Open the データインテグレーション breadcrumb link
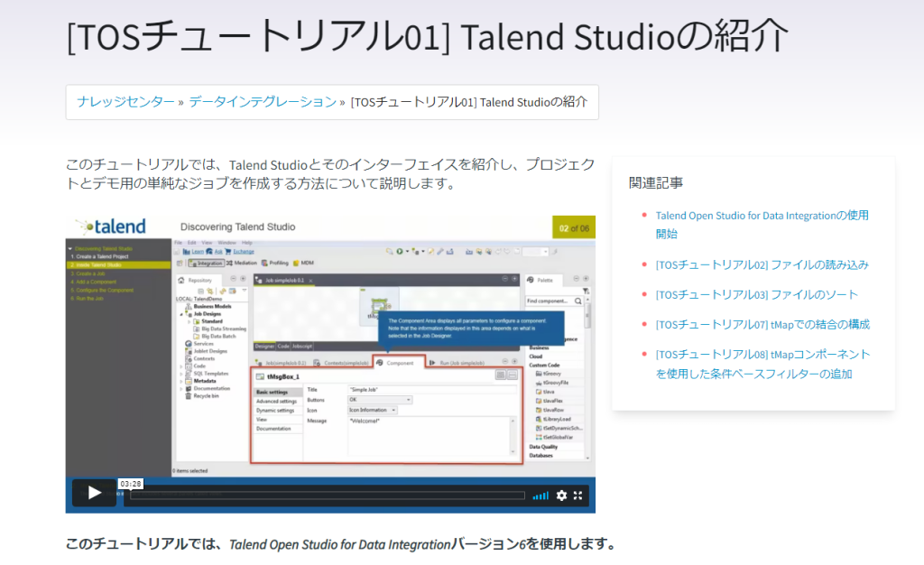 point(263,102)
